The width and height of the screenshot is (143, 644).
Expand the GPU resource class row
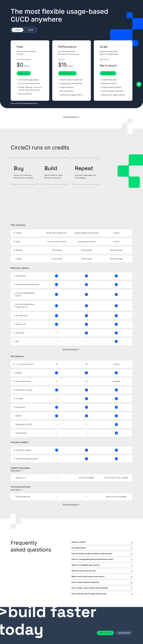pyautogui.click(x=14, y=341)
